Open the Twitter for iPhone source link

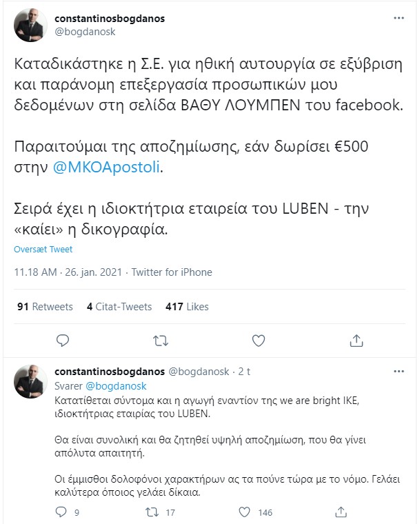point(172,272)
